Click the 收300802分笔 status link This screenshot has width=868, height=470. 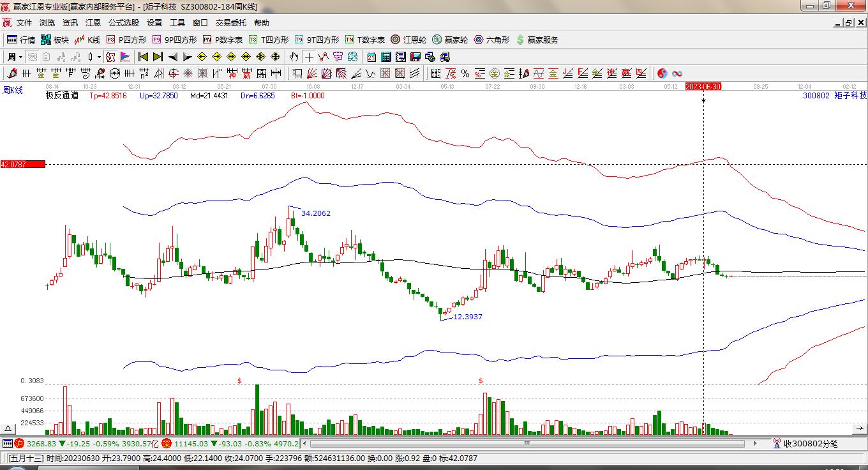click(x=805, y=443)
